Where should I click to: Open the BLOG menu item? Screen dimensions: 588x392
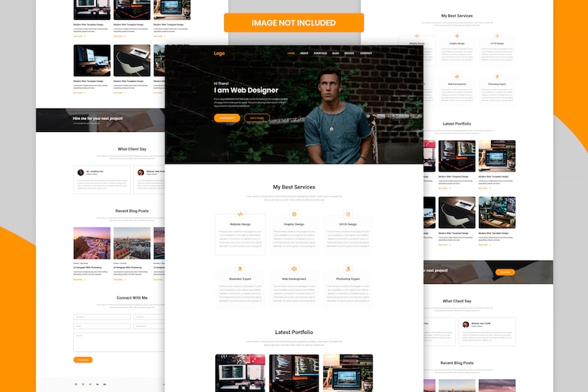coord(335,53)
